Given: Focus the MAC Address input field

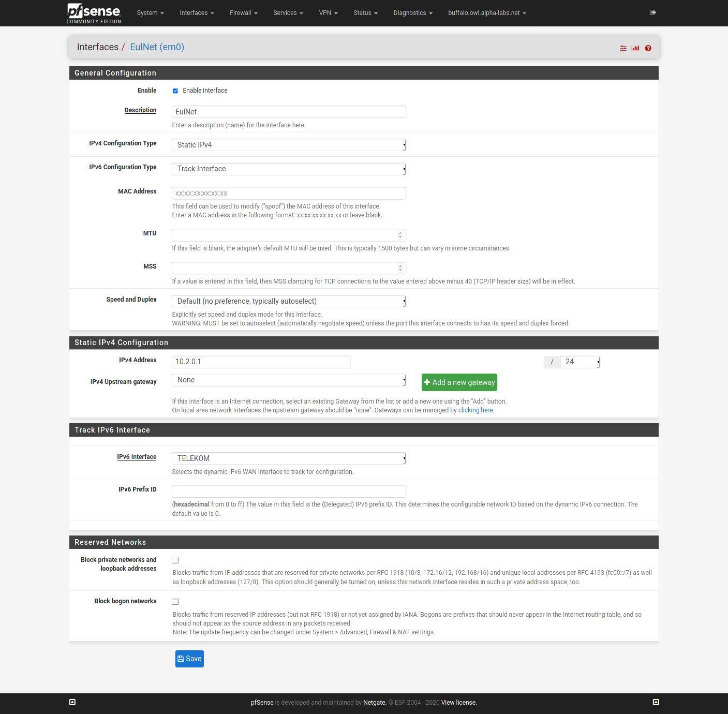Looking at the screenshot, I should 289,194.
